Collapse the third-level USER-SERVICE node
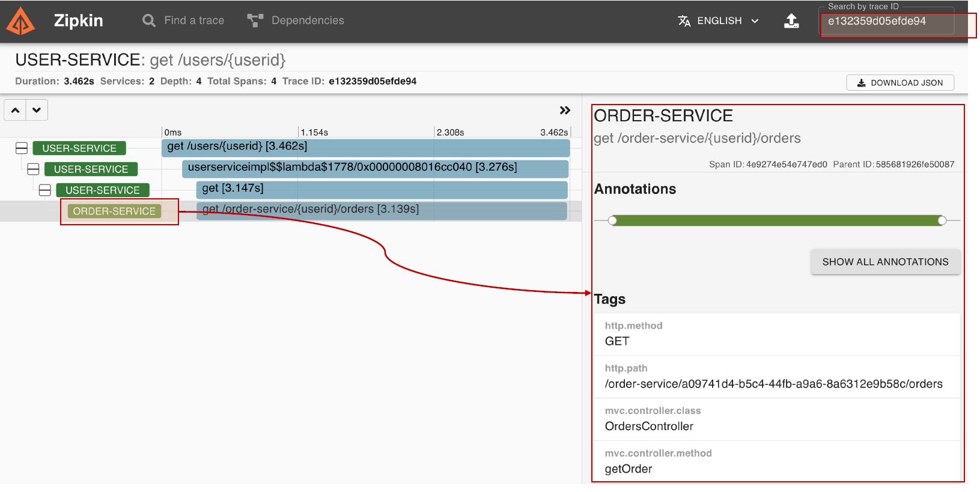 (44, 190)
